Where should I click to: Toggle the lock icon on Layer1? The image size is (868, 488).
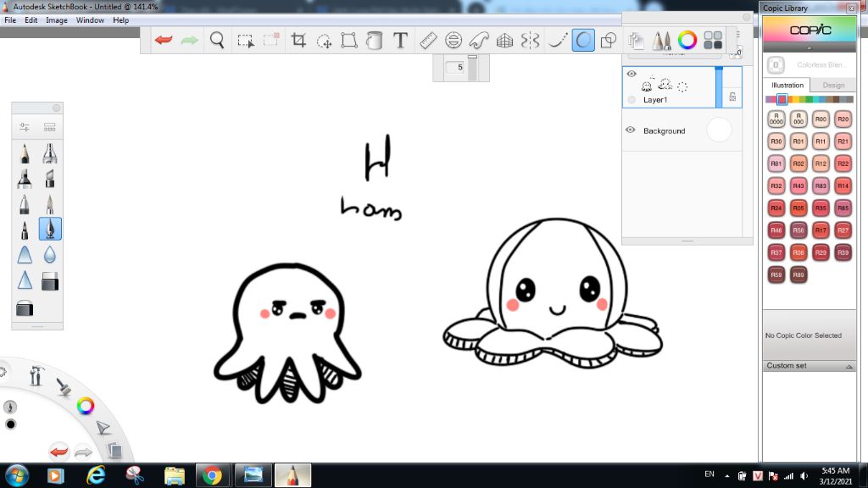[732, 97]
